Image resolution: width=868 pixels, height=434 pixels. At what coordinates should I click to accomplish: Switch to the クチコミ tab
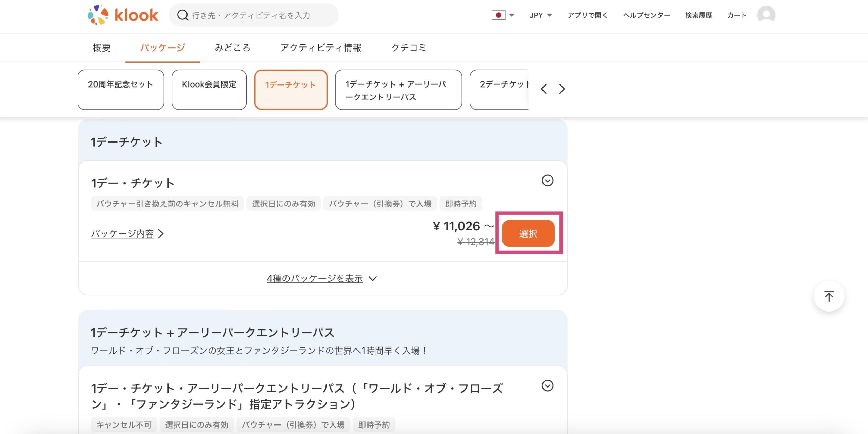click(409, 48)
